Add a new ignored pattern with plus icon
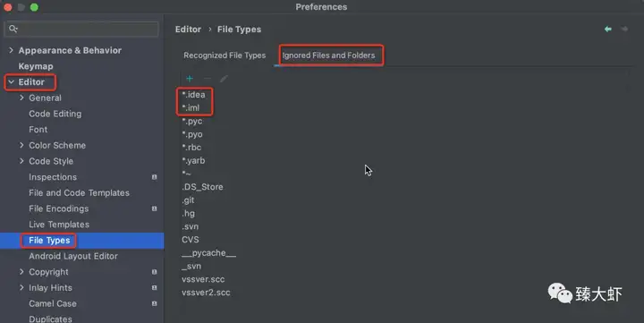This screenshot has width=644, height=323. [190, 79]
